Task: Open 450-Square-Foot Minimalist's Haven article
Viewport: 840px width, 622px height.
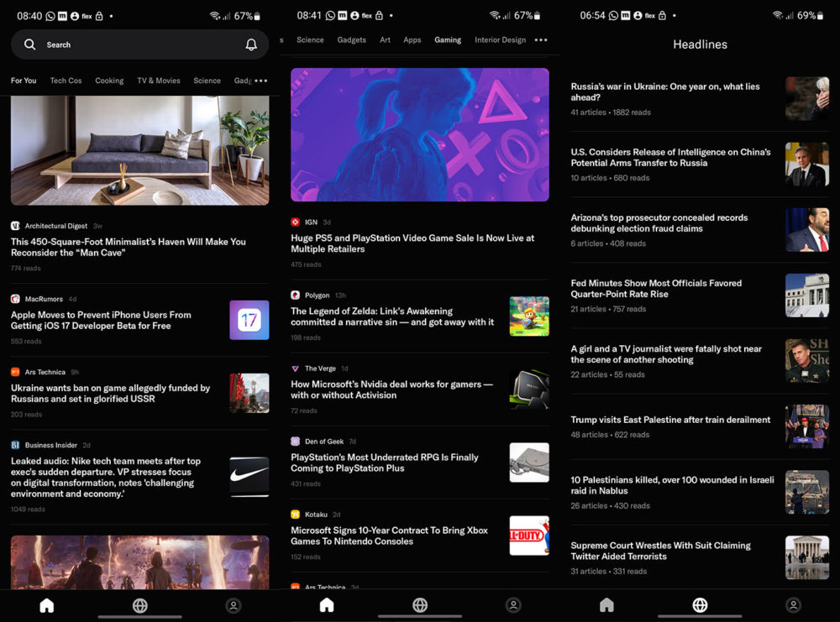Action: click(x=129, y=248)
